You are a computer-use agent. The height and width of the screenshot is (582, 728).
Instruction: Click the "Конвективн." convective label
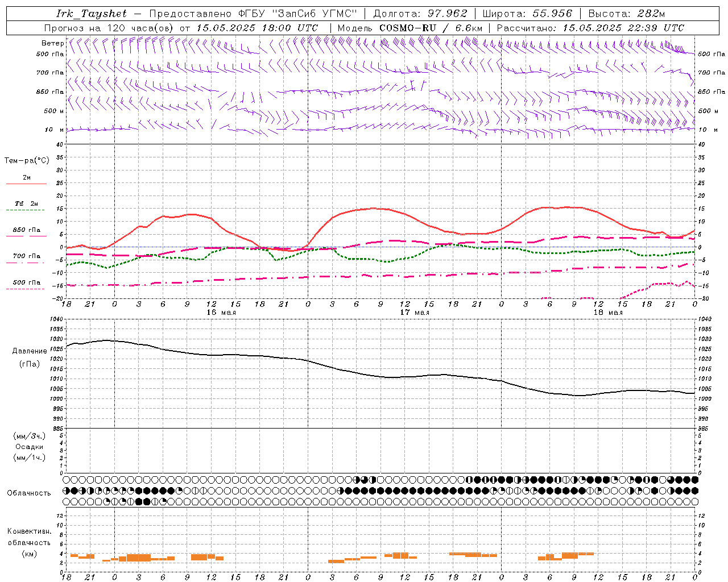click(x=29, y=531)
